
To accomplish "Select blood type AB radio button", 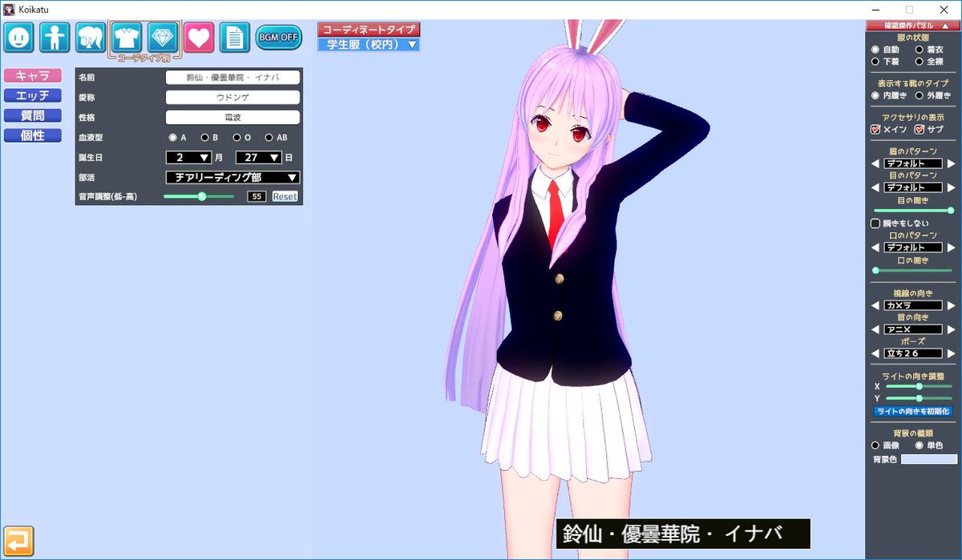I will (x=269, y=137).
